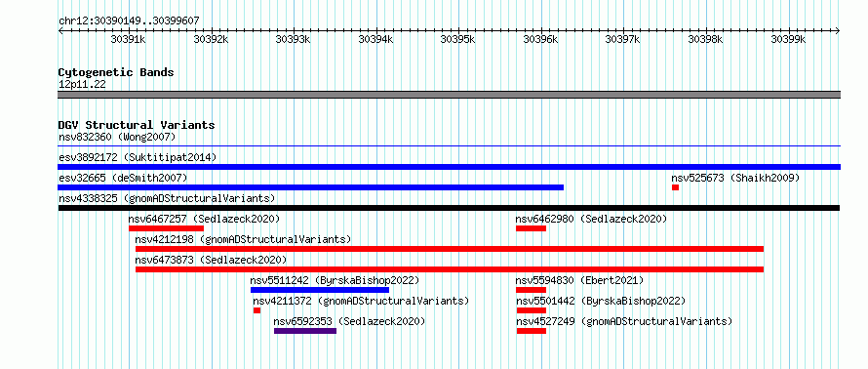Click the nsv832360 (Wong2007) variant label

coord(117,137)
